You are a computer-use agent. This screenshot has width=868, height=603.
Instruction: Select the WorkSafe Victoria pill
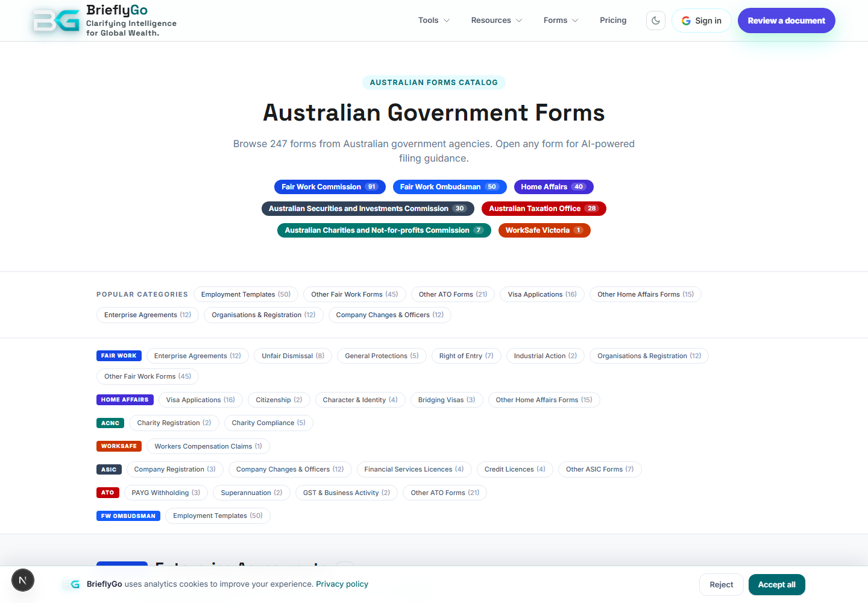click(x=544, y=230)
